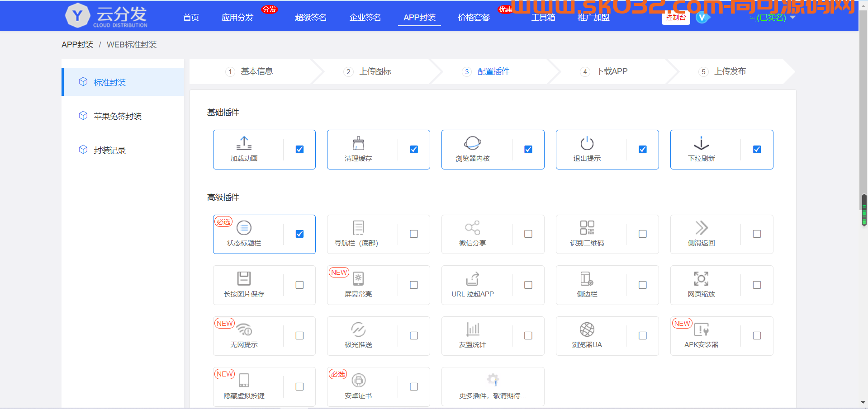Uncheck the 下拉刷新 checkbox
Viewport: 868px width, 409px height.
pyautogui.click(x=757, y=149)
